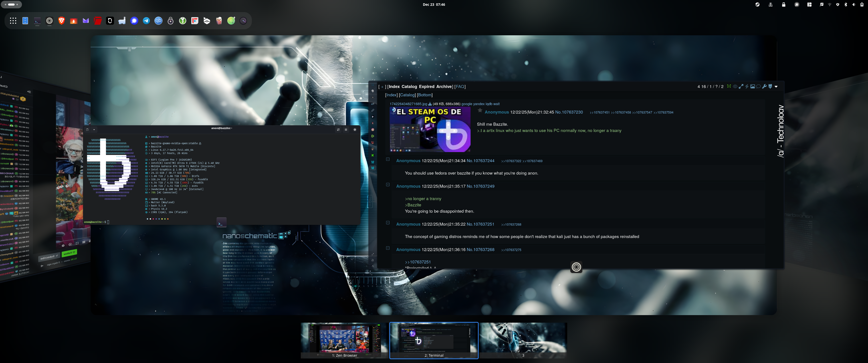Click the lightning bolt auto-update icon
Viewport: 868px width, 363px height.
(x=747, y=86)
